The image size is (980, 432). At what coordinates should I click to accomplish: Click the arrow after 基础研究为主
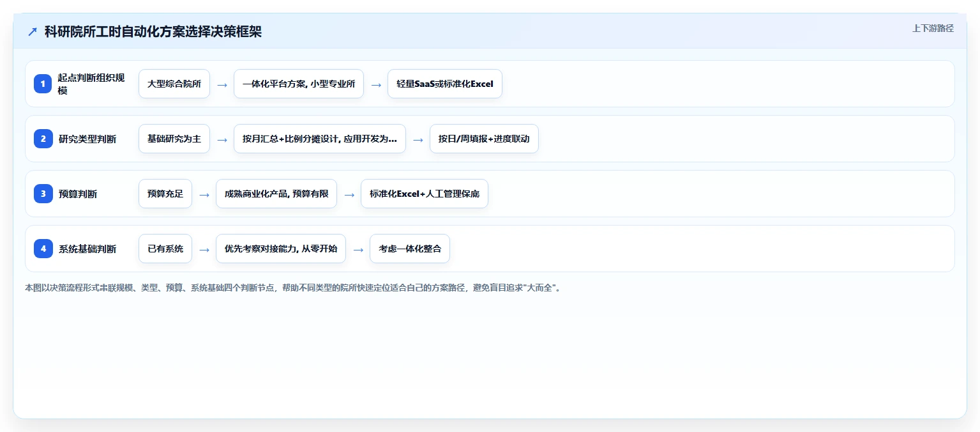tap(222, 139)
